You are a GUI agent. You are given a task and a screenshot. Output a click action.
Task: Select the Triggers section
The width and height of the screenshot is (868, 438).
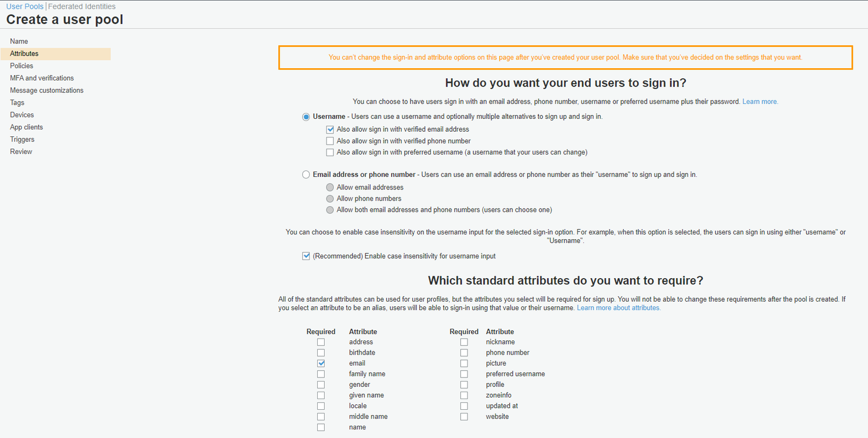coord(22,139)
